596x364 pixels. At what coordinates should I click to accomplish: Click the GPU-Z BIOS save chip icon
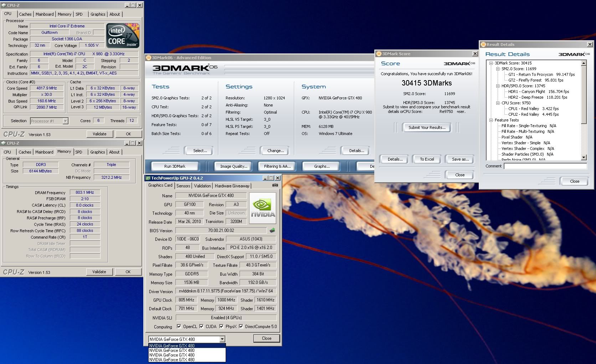272,230
